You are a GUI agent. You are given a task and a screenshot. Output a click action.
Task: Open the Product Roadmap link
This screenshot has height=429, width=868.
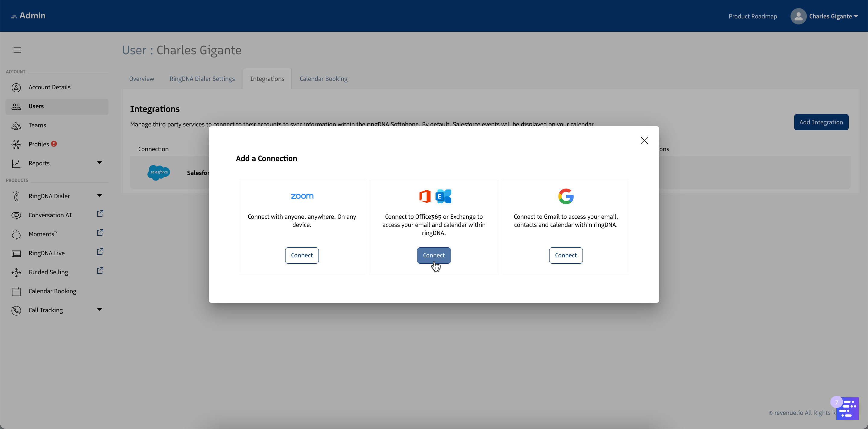click(x=753, y=16)
